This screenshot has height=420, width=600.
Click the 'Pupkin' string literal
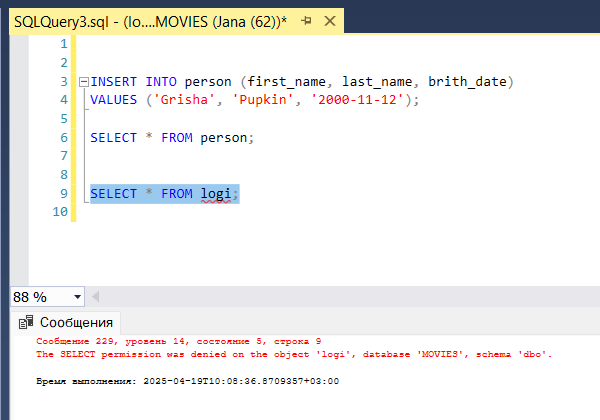262,100
